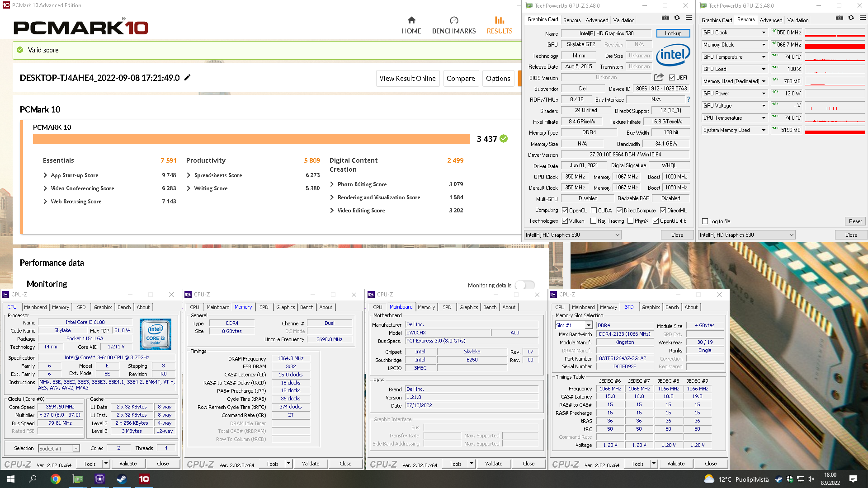The width and height of the screenshot is (868, 488).
Task: Click Reset button in GPU-Z Sensors
Action: click(855, 221)
